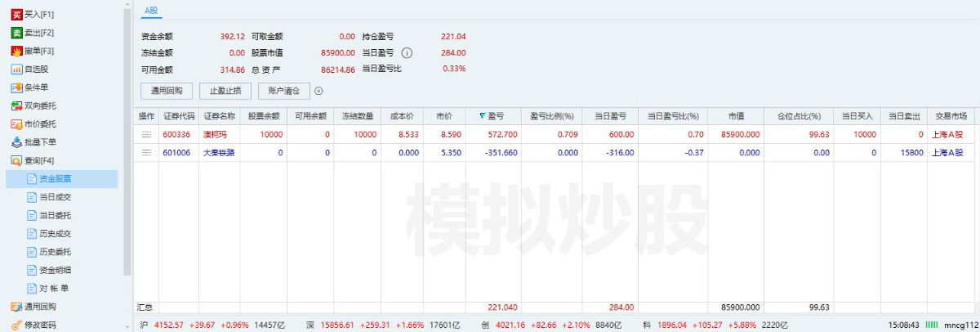Expand the circular arrow after 账户清仓
Viewport: 980px width, 332px height.
(318, 91)
